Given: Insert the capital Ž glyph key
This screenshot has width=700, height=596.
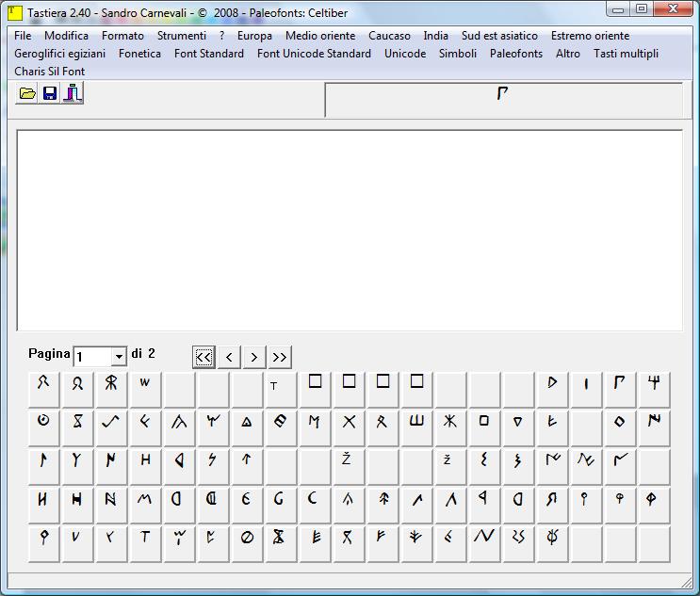Looking at the screenshot, I should point(349,467).
